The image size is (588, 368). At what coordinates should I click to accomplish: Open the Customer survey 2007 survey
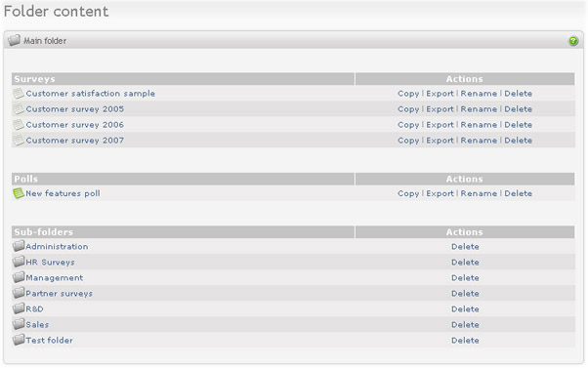click(x=74, y=141)
